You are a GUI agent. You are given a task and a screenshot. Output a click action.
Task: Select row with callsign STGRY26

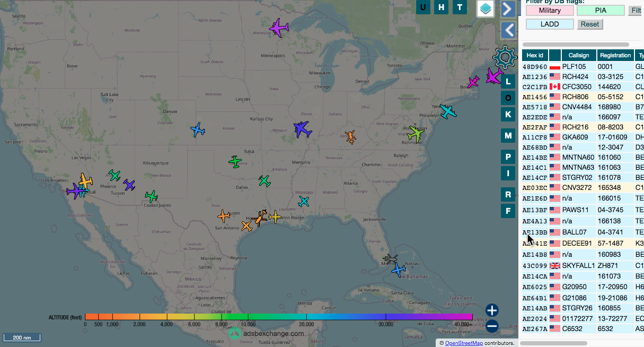583,308
